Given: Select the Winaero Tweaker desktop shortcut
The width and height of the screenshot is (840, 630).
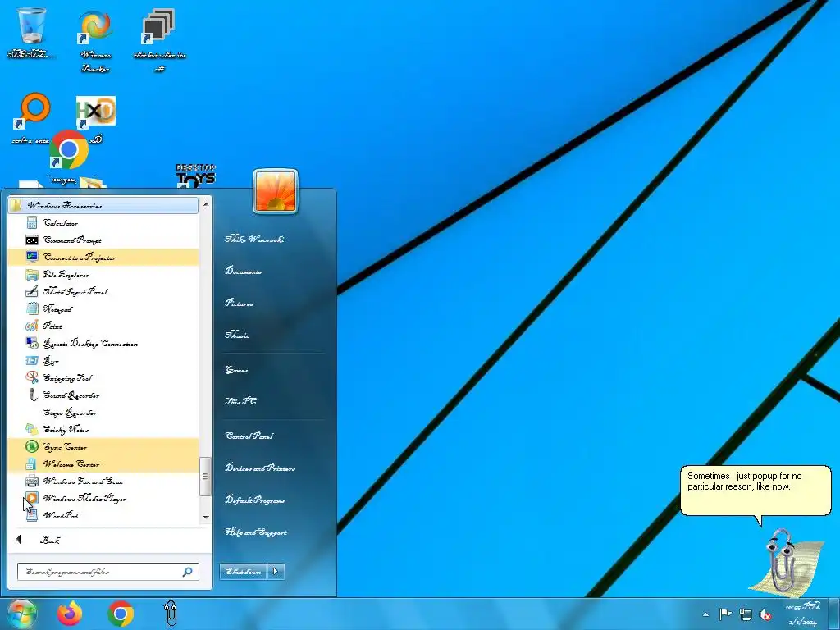Looking at the screenshot, I should point(95,40).
